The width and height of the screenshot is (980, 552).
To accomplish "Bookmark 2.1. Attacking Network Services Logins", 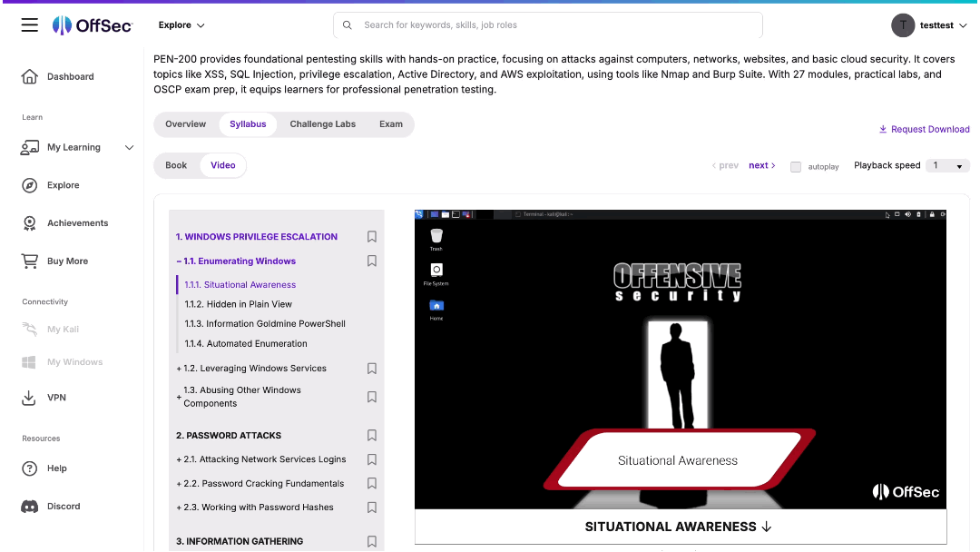I will (x=372, y=459).
